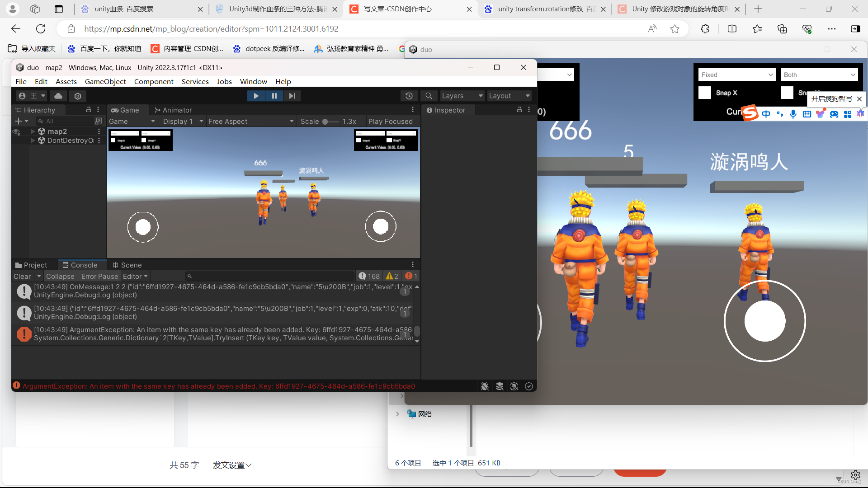The image size is (868, 488).
Task: Open the Unity cloud services icon
Action: pyautogui.click(x=58, y=96)
